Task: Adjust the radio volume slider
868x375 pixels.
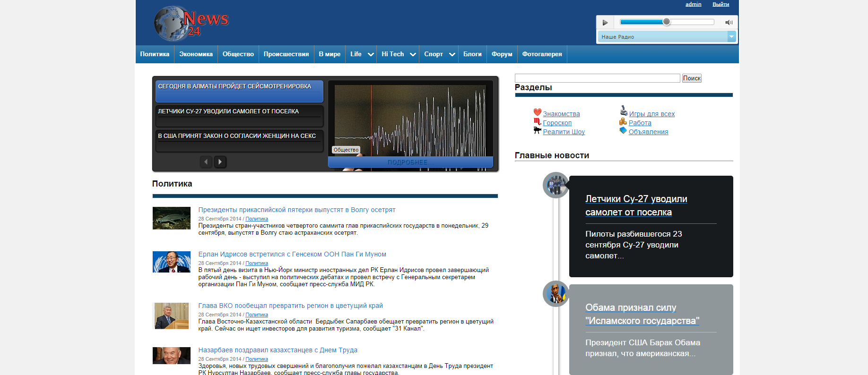Action: click(x=667, y=22)
